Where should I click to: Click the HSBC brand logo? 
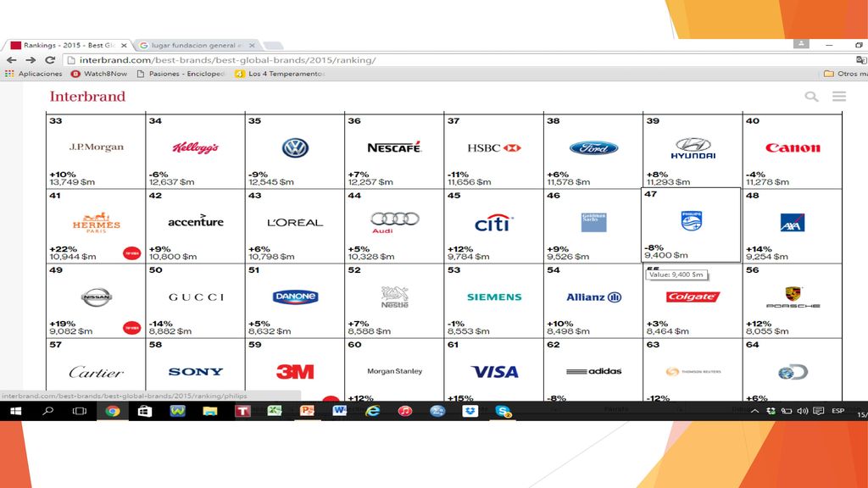[x=494, y=147]
